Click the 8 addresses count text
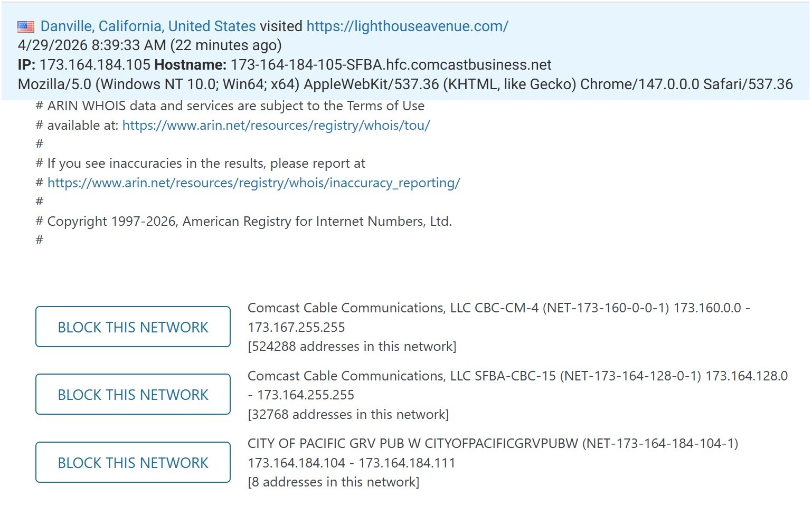 pos(333,482)
